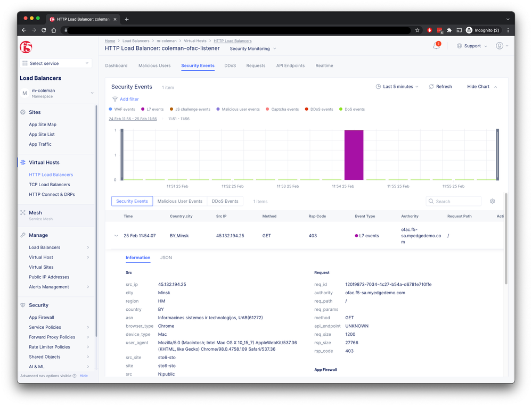Collapse the 25 Feb 11:54:07 event row
Viewport: 532px width, 406px height.
pos(116,236)
